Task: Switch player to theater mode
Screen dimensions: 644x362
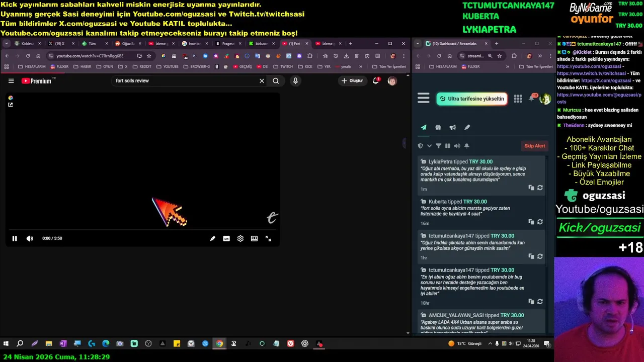Action: click(255, 239)
